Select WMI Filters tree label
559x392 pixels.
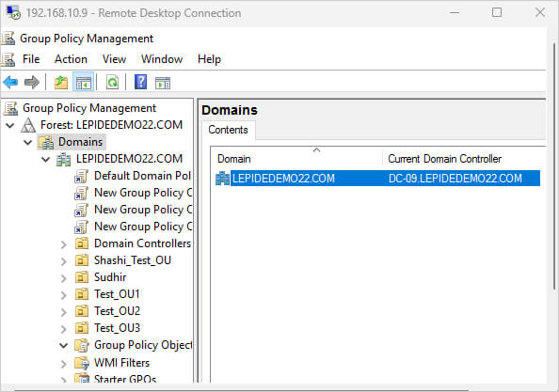click(122, 363)
